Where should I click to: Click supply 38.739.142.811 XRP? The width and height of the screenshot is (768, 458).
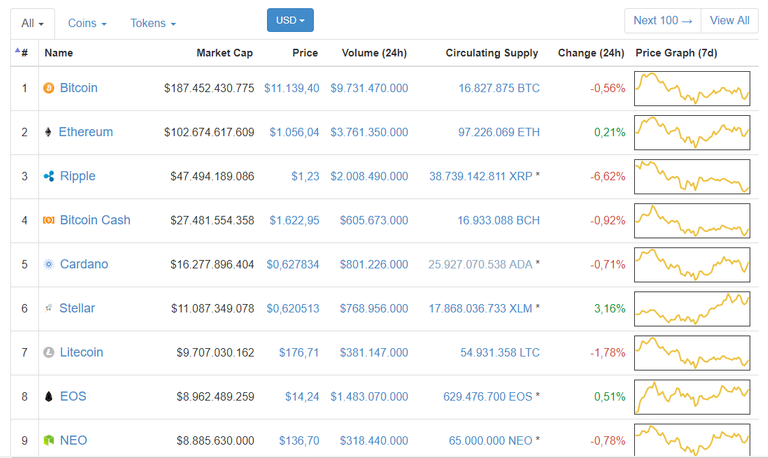coord(480,176)
